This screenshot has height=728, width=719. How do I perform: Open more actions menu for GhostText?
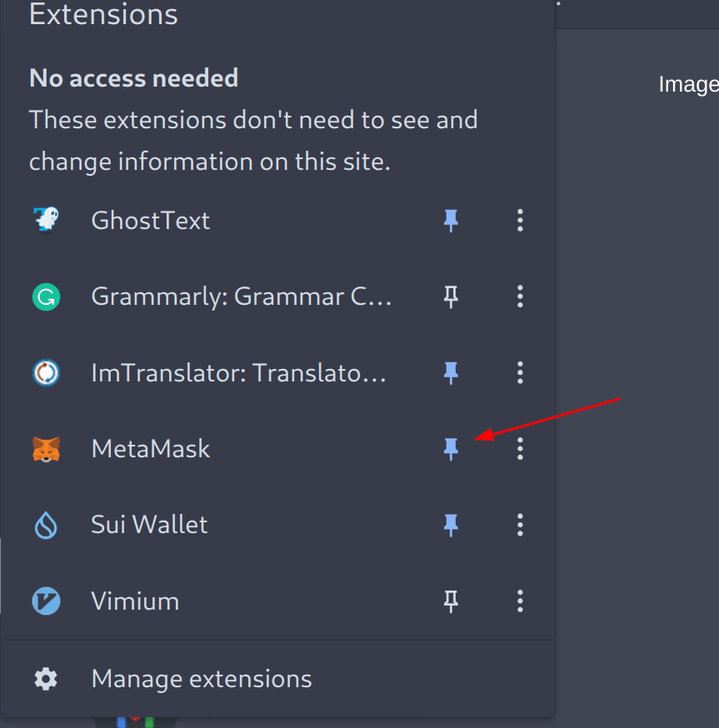point(520,221)
